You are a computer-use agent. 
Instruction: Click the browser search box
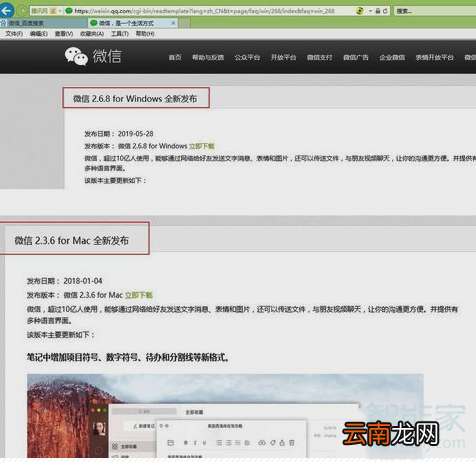[x=435, y=11]
